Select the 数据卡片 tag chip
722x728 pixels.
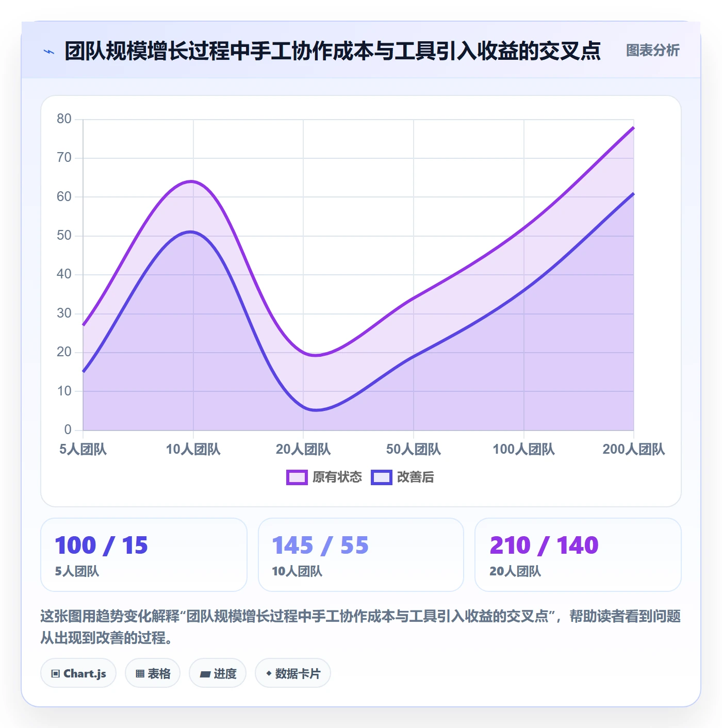pyautogui.click(x=293, y=673)
